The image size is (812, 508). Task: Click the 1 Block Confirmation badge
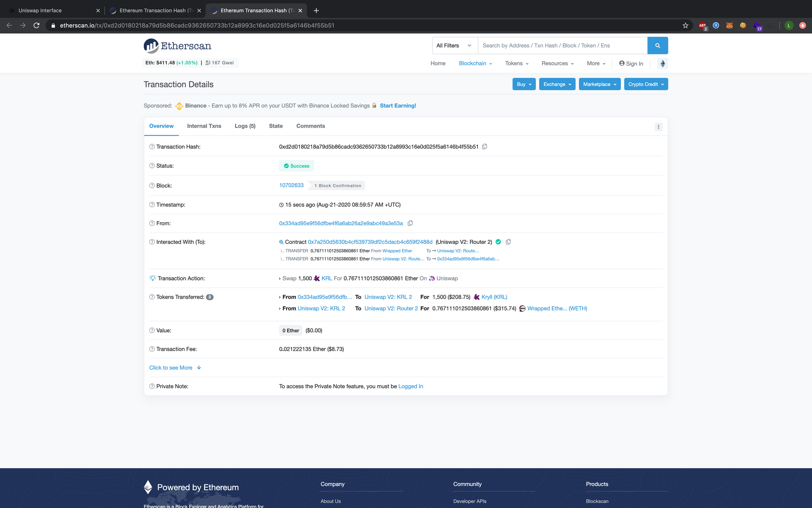[337, 186]
